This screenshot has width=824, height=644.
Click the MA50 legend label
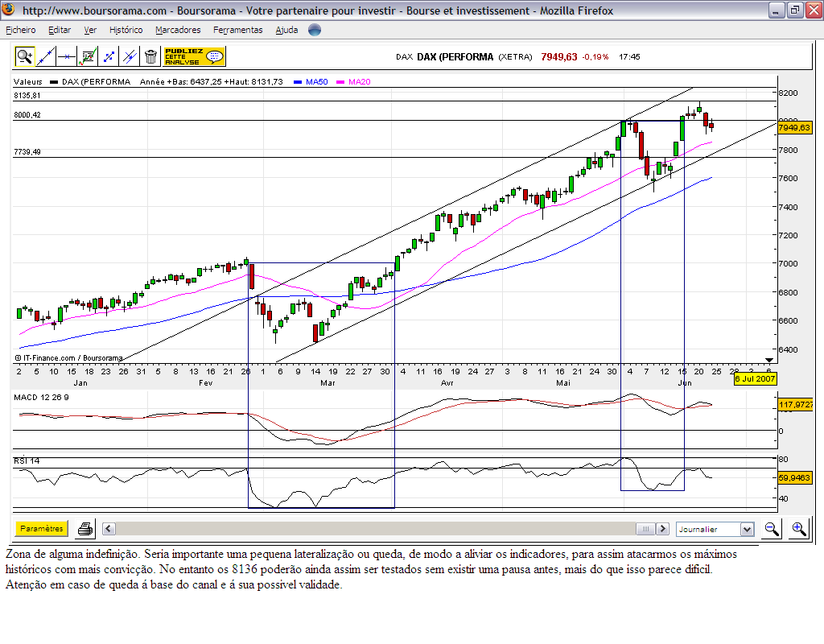coord(317,81)
